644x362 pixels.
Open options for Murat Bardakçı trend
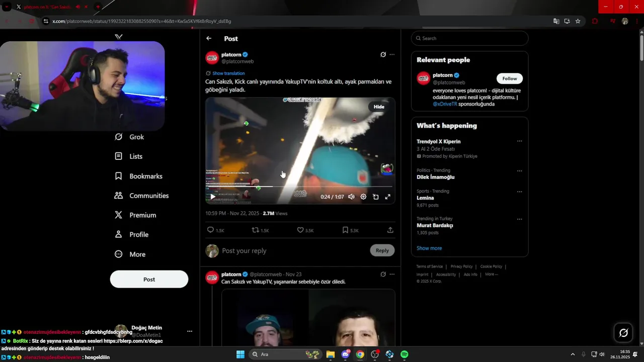pos(520,219)
